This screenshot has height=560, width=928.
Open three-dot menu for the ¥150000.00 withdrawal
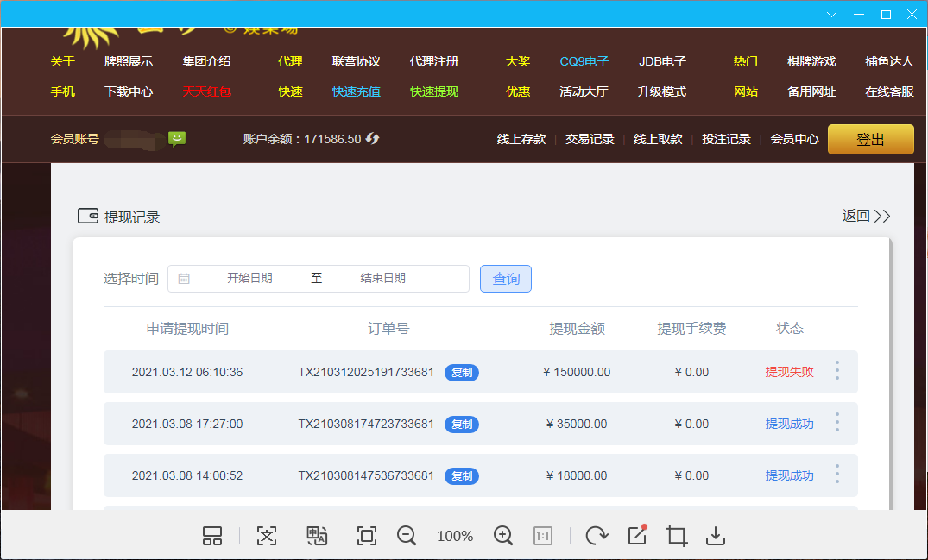836,371
